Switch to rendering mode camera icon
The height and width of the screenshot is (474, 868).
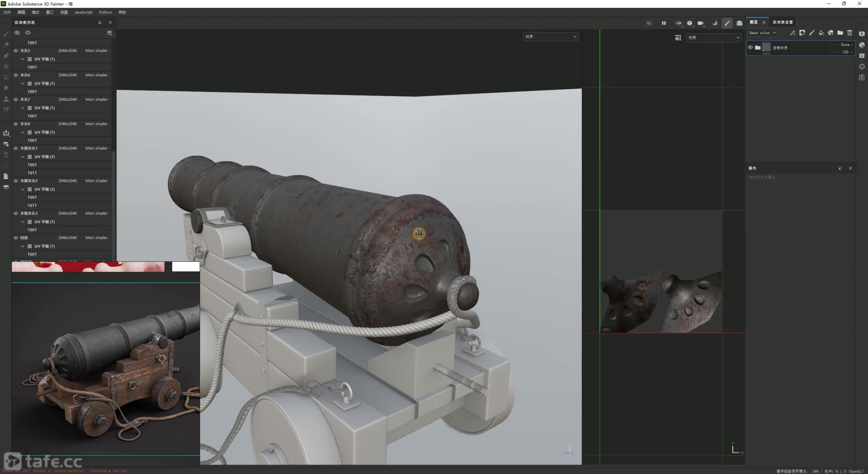739,23
